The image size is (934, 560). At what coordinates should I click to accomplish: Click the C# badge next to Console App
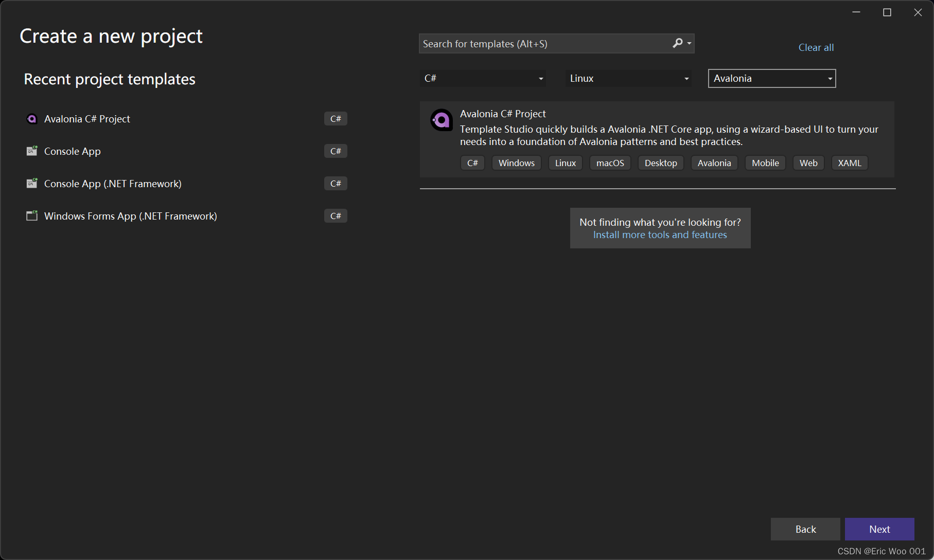tap(336, 151)
